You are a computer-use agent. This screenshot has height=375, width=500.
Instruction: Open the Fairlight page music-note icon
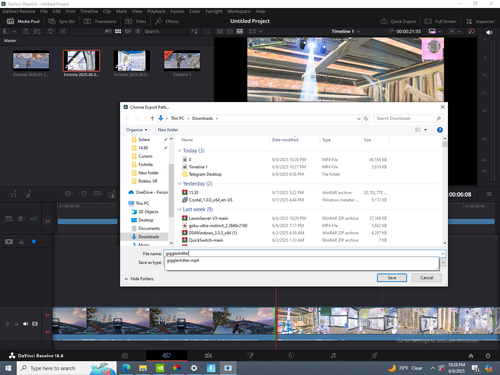tap(333, 355)
